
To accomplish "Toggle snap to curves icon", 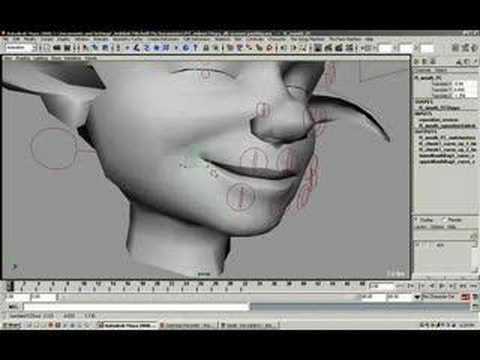I will coord(239,48).
